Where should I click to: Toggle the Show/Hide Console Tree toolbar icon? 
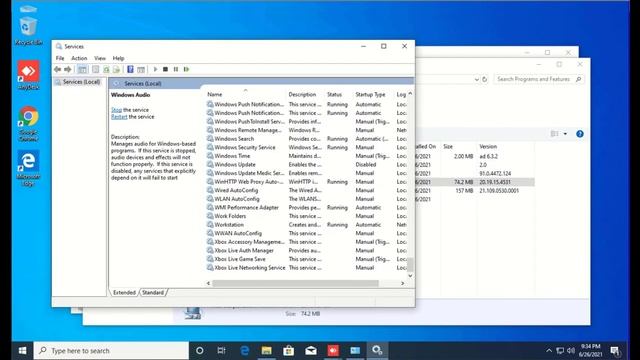[x=82, y=69]
